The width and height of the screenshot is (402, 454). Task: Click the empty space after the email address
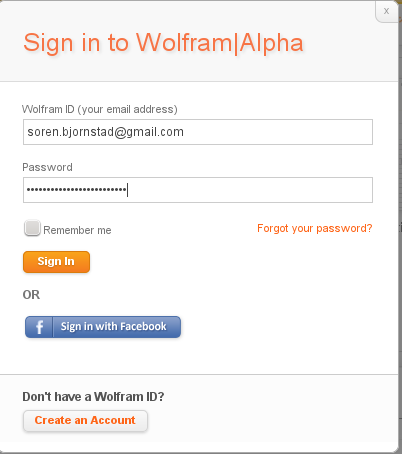pos(277,132)
